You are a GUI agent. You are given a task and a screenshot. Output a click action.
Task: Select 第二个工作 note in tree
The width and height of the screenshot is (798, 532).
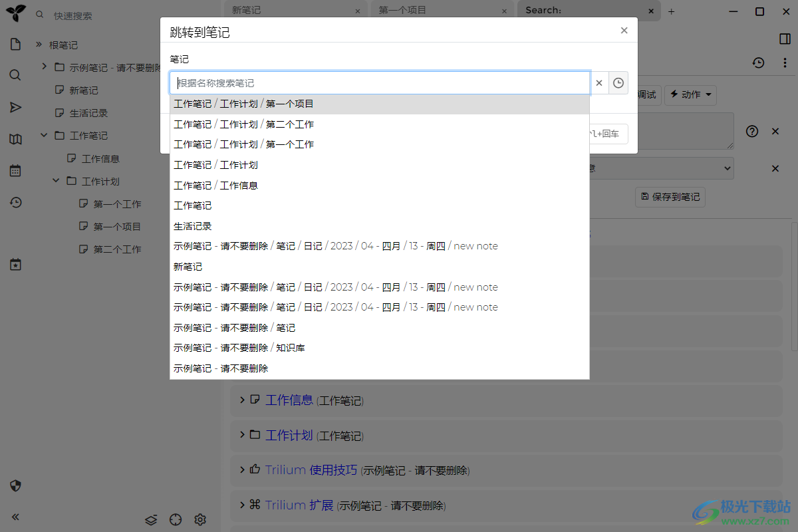(x=117, y=249)
